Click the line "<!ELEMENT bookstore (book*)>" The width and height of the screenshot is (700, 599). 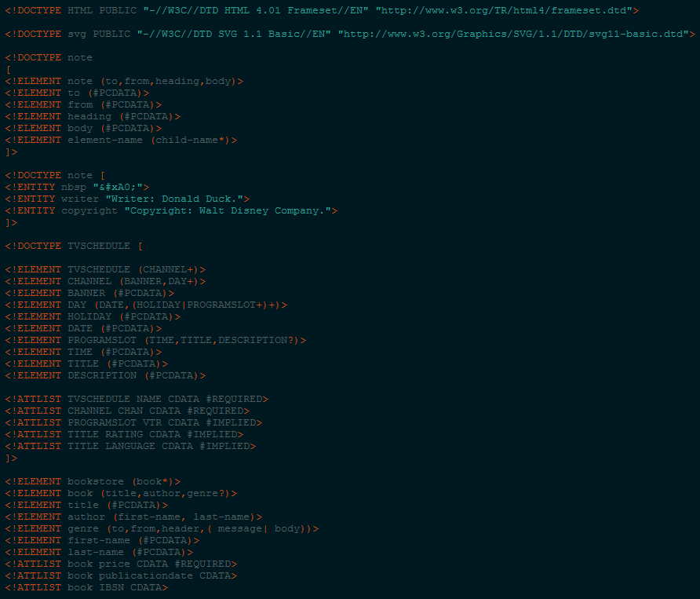coord(93,481)
